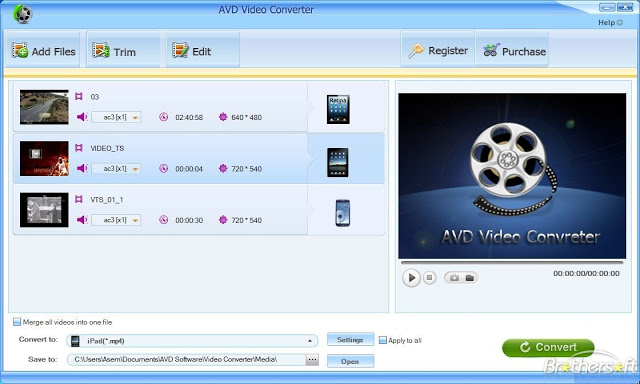Enable Merge all videos into one file
Viewport: 640px width, 384px height.
17,322
